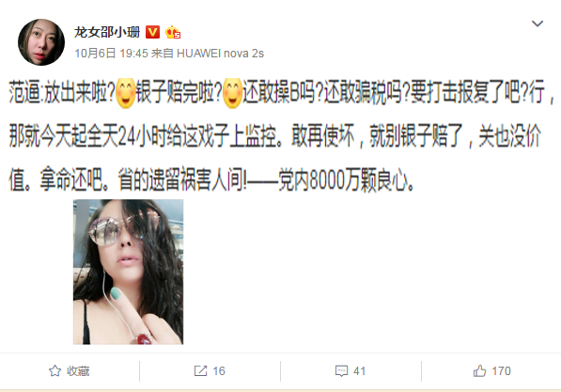Open the comments count 41
561x392 pixels.
pyautogui.click(x=359, y=371)
